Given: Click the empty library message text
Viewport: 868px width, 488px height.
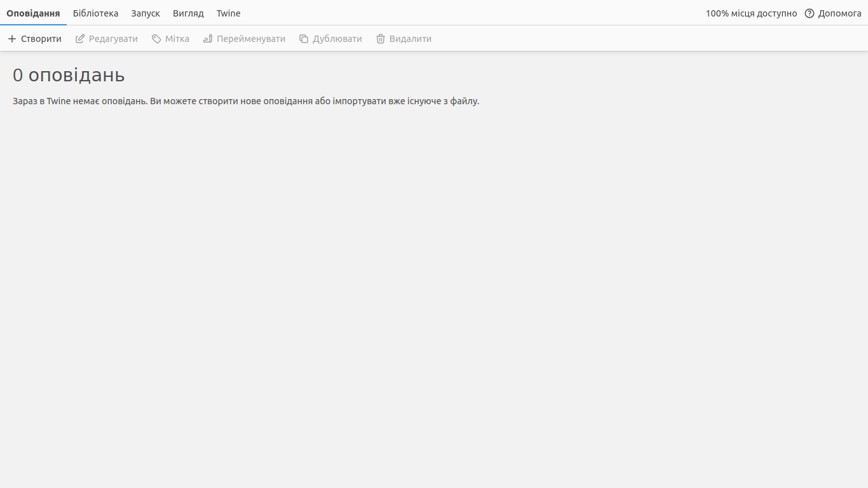Looking at the screenshot, I should click(x=246, y=101).
